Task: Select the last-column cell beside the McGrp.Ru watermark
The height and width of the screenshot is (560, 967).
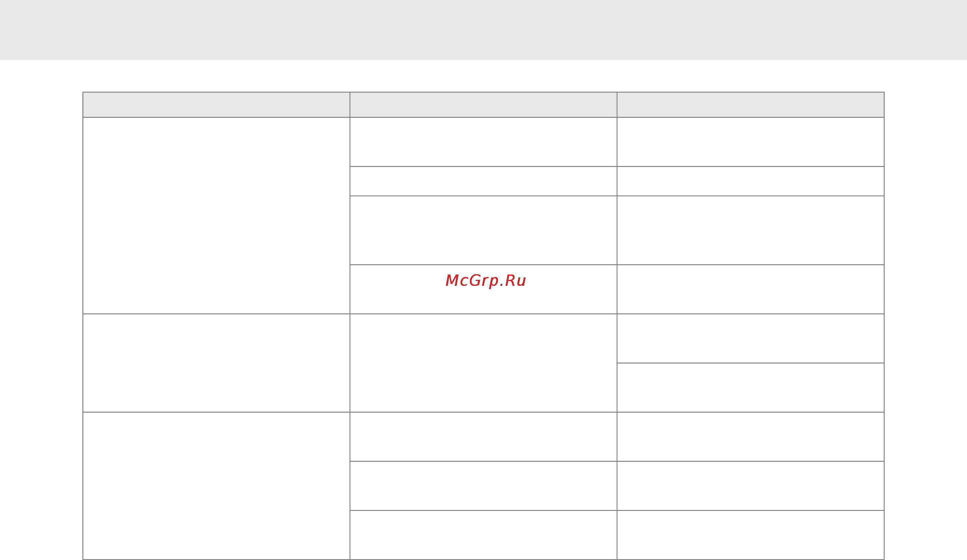Action: click(x=751, y=289)
